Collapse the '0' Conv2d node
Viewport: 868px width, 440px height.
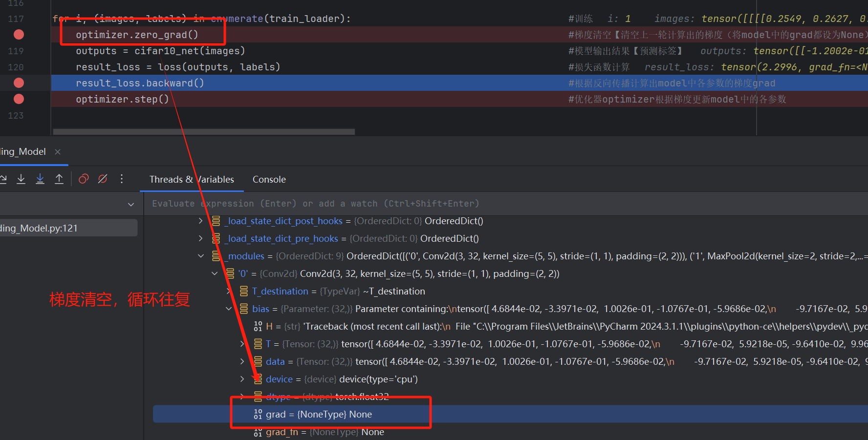[214, 274]
